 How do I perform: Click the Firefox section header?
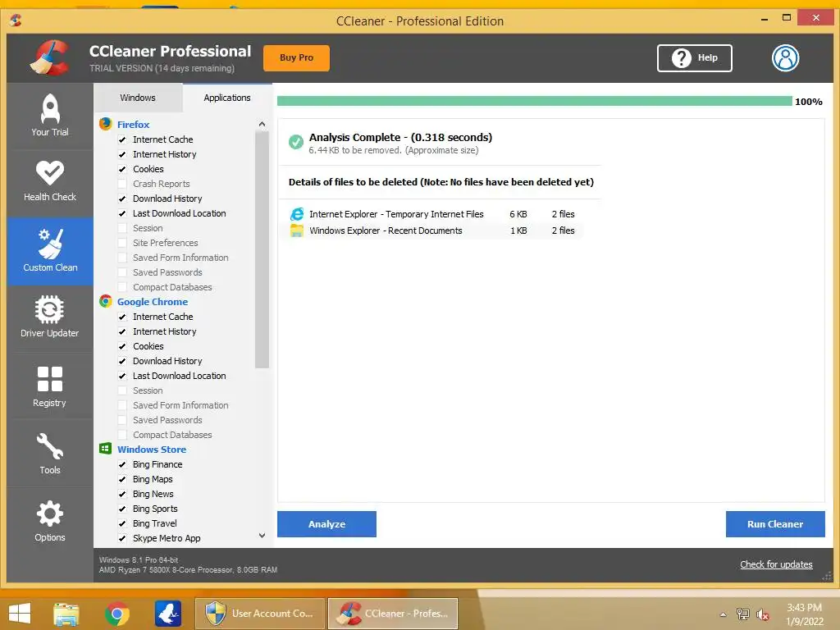click(x=134, y=125)
